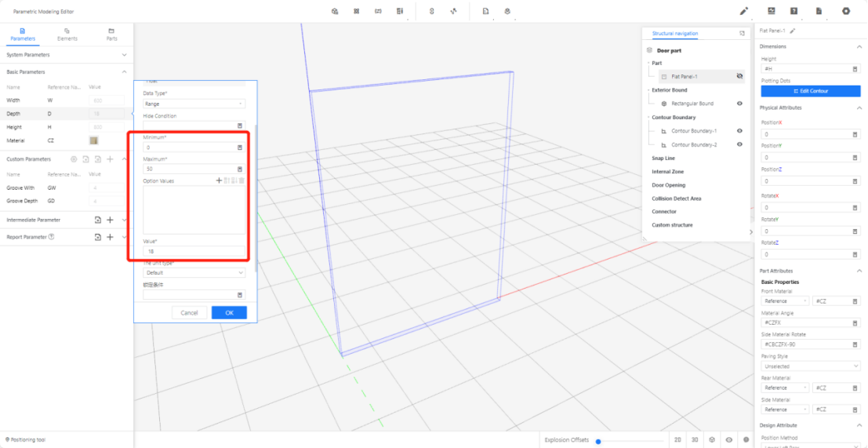The width and height of the screenshot is (868, 448).
Task: Toggle visibility of Contour Boundary-2
Action: 739,144
